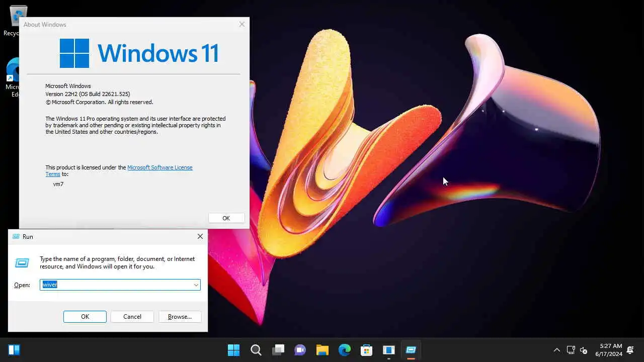This screenshot has width=644, height=362.
Task: Open Microsoft Software License Terms link
Action: pos(159,167)
